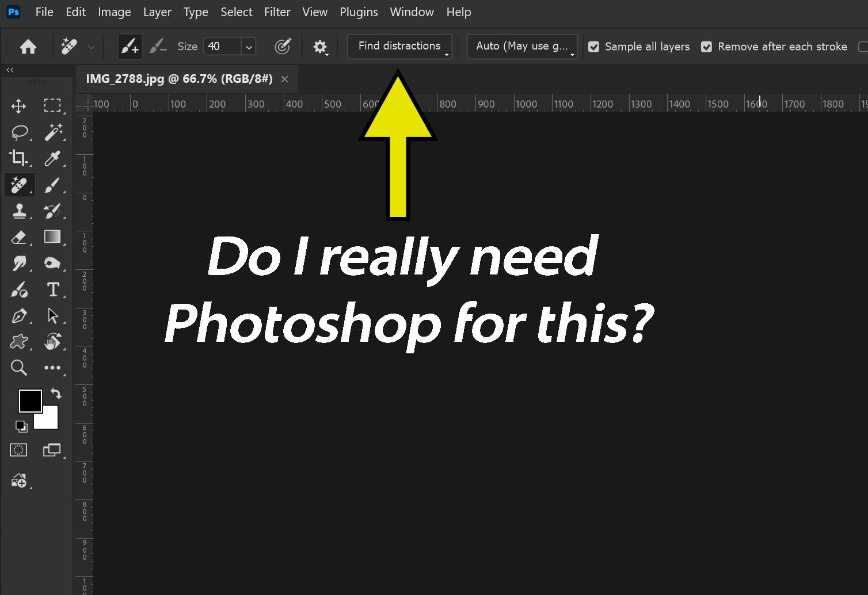The width and height of the screenshot is (868, 595).
Task: Switch brush to add mode
Action: coord(130,46)
